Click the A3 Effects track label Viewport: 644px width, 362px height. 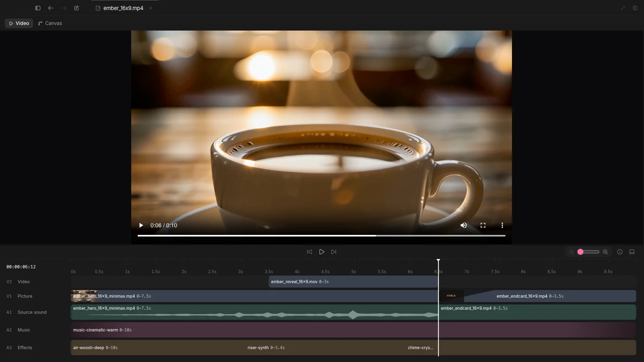coord(19,348)
